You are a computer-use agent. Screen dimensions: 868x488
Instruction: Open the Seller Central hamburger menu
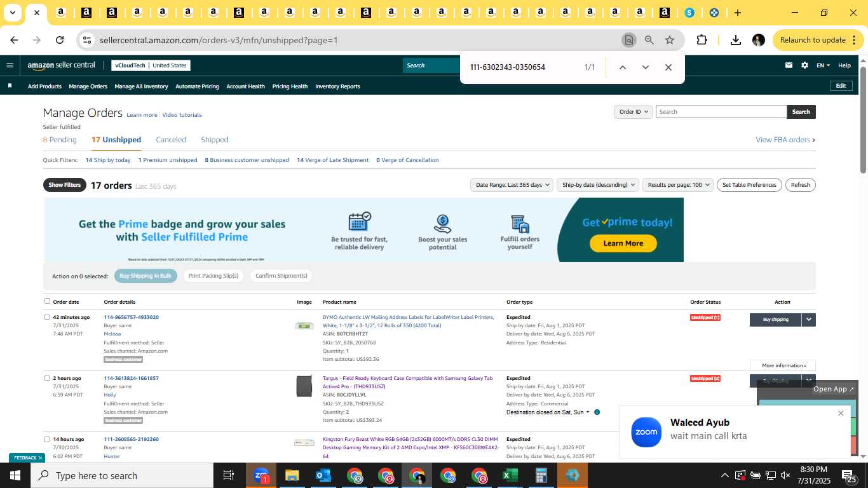[x=10, y=65]
